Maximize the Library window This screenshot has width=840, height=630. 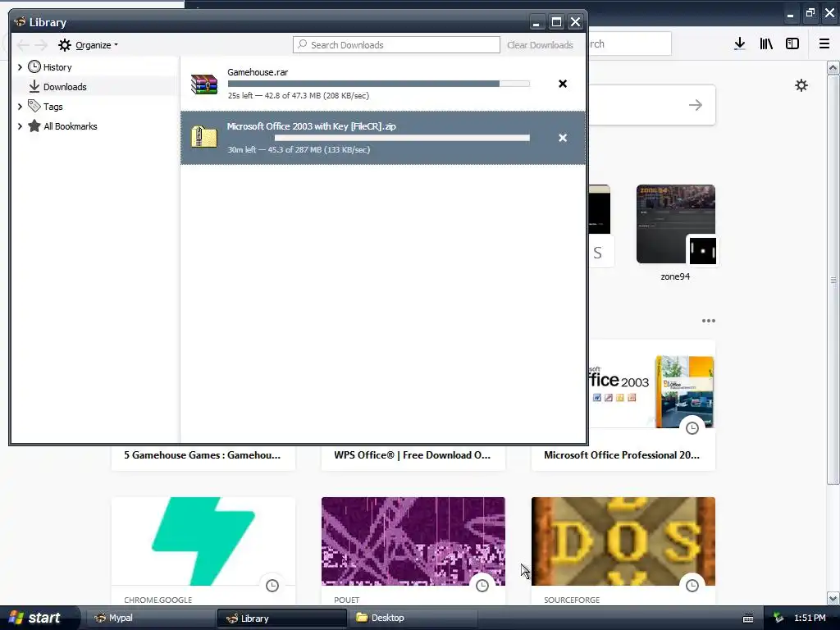click(556, 22)
